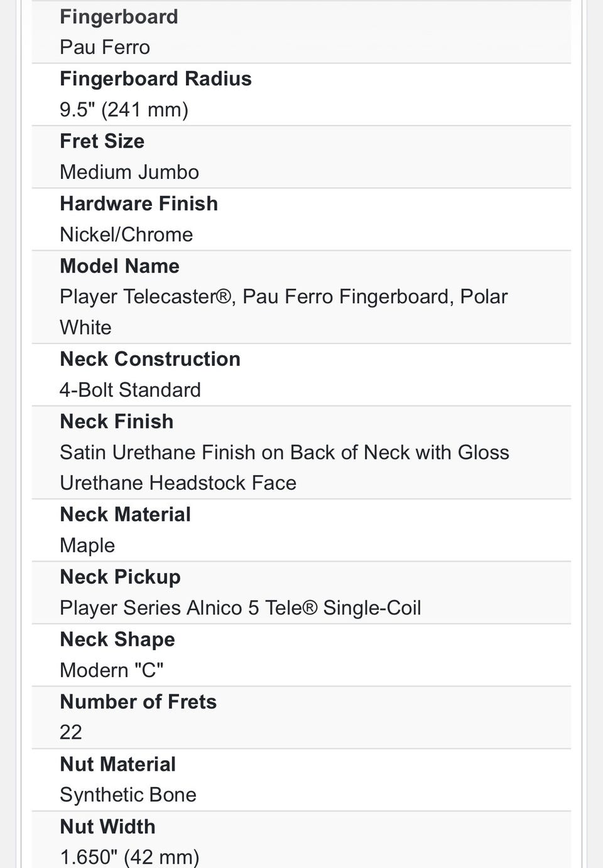Viewport: 603px width, 868px height.
Task: Click the Neck Pickup heading
Action: (x=120, y=577)
